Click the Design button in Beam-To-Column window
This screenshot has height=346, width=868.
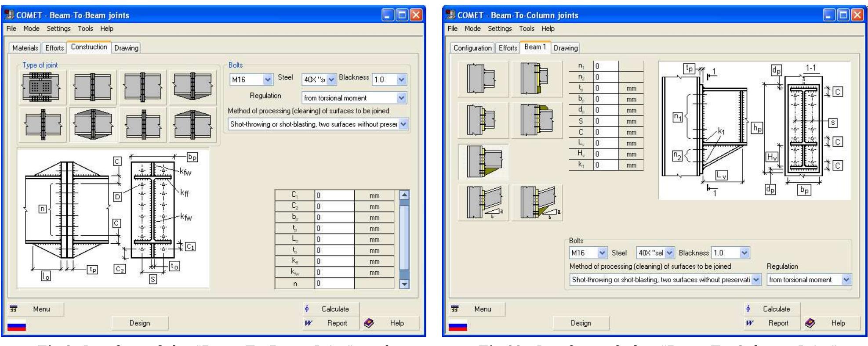coord(581,323)
